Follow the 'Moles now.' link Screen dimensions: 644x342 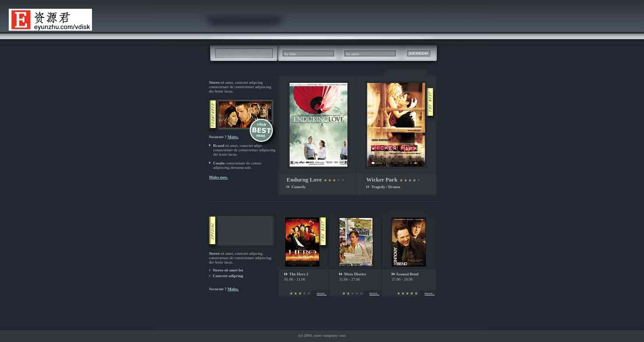[x=218, y=177]
